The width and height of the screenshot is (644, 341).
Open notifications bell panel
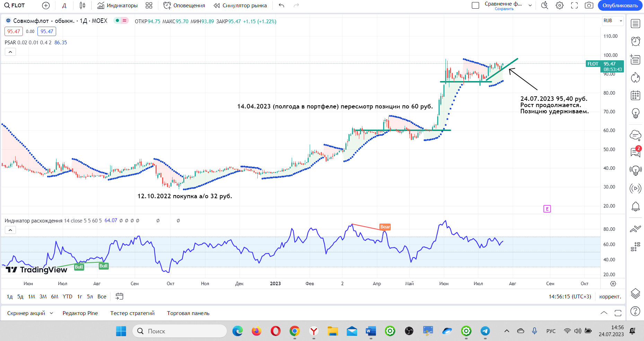(x=635, y=207)
